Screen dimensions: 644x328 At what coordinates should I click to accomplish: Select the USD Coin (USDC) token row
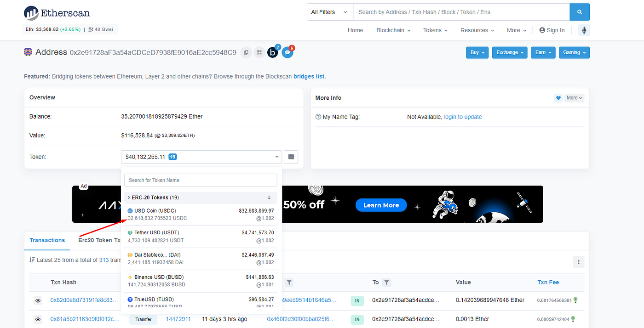[x=201, y=215]
